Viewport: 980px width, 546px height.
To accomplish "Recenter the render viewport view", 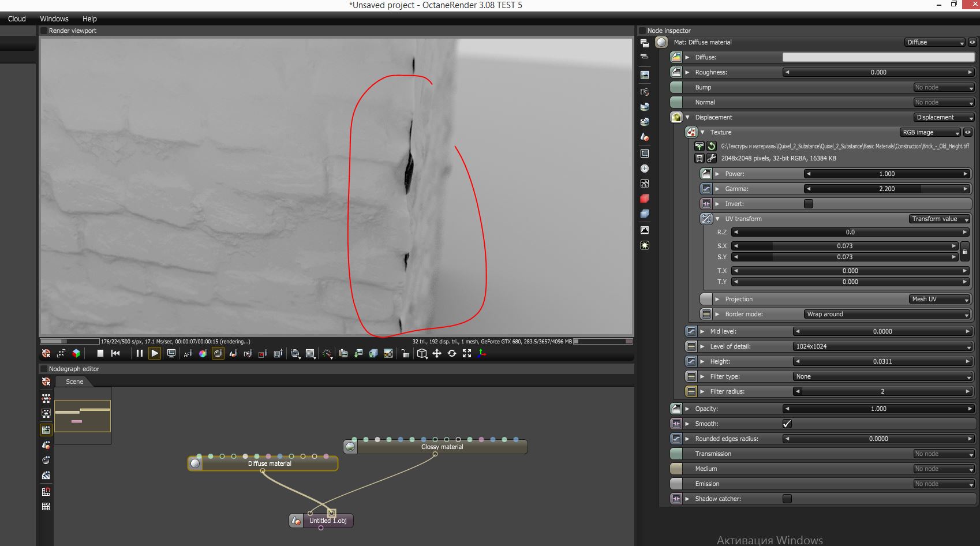I will (x=46, y=353).
